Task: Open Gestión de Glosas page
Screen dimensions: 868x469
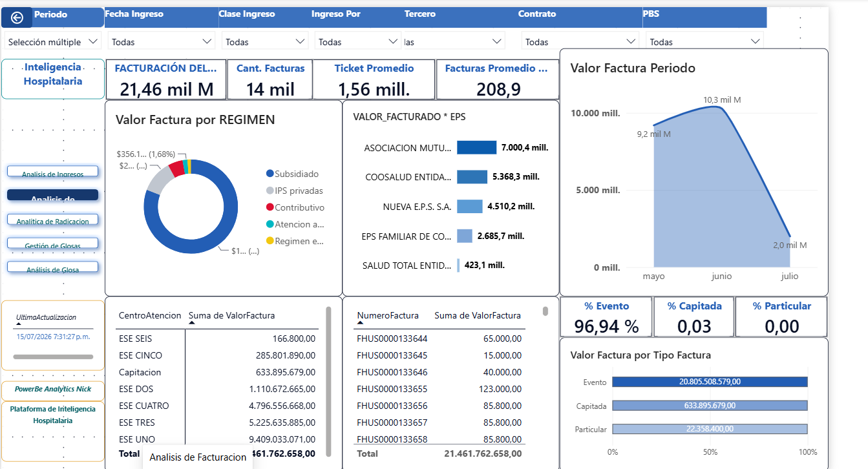Action: [x=52, y=243]
